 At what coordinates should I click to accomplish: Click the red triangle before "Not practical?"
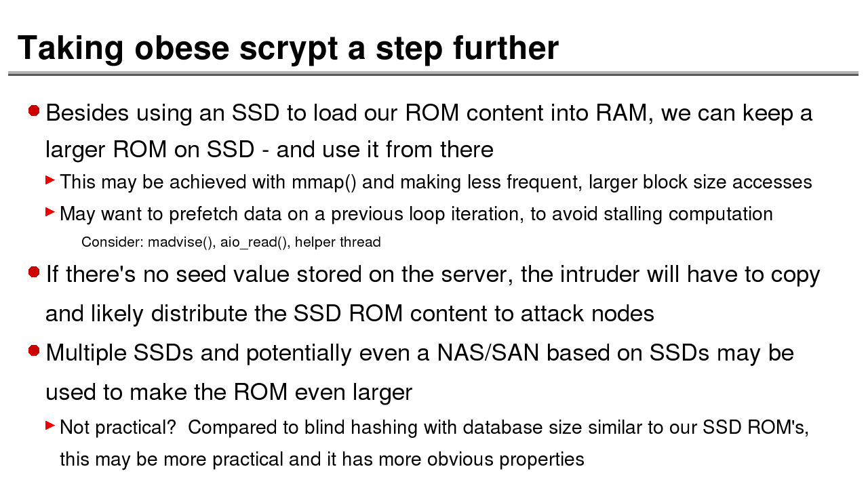[x=50, y=426]
